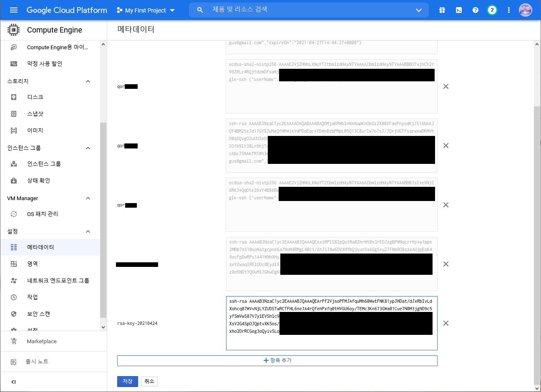The height and width of the screenshot is (392, 541).
Task: Open the gift free trial icon
Action: click(x=442, y=10)
